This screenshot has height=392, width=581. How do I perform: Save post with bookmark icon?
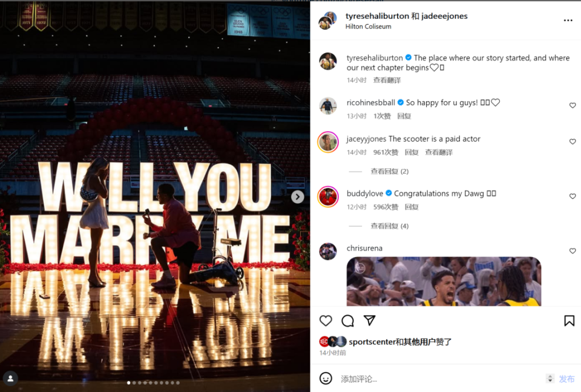click(569, 321)
